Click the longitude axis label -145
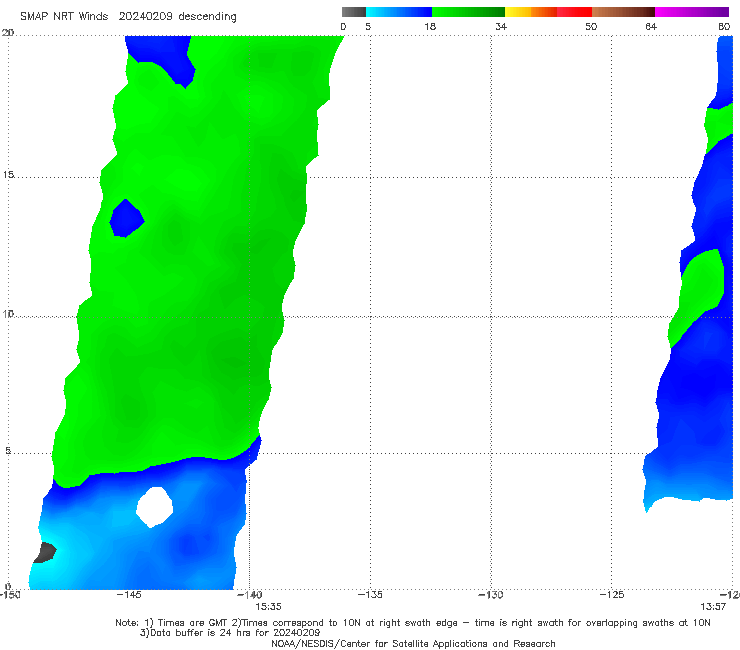Image resolution: width=740 pixels, height=650 pixels. click(129, 594)
